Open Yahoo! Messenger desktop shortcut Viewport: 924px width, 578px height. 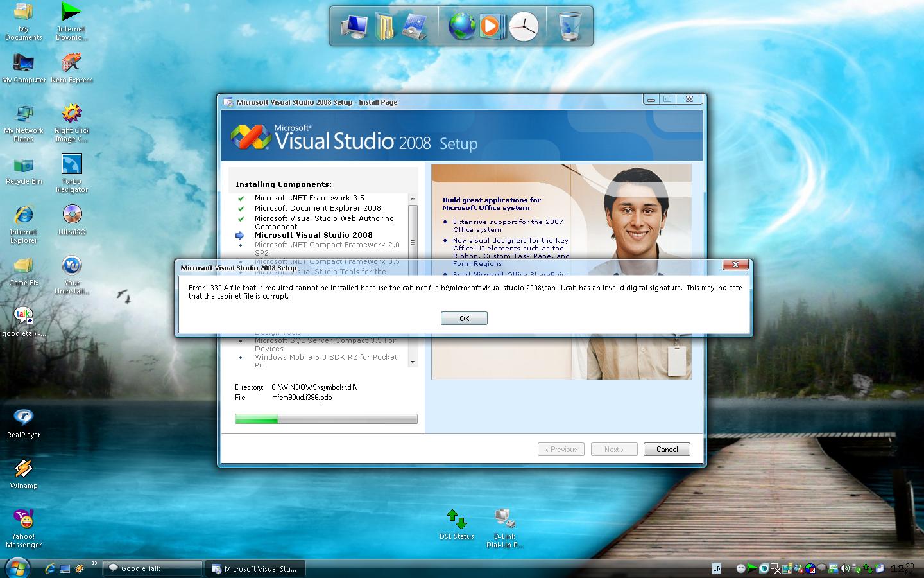click(24, 529)
